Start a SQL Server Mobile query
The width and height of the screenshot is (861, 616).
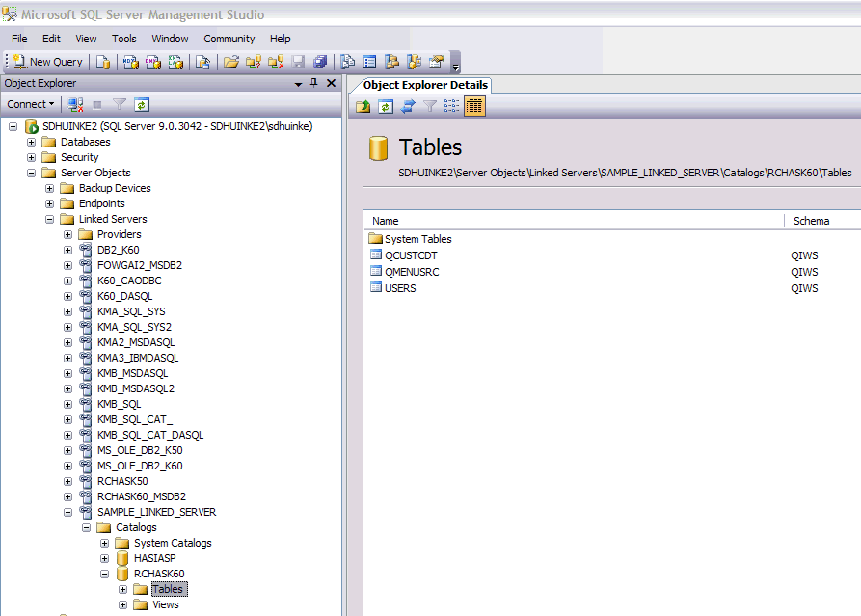[202, 62]
